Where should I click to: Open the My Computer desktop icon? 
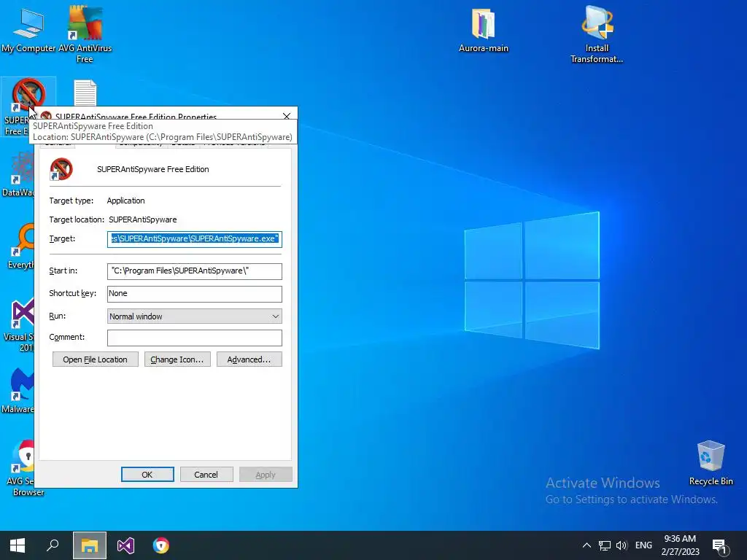pos(28,28)
